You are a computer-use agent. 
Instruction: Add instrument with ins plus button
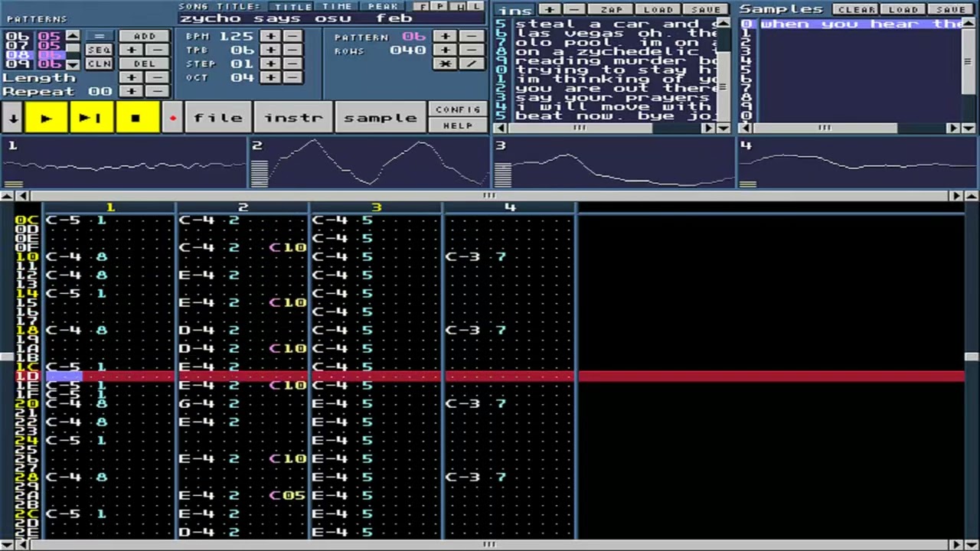pyautogui.click(x=550, y=9)
